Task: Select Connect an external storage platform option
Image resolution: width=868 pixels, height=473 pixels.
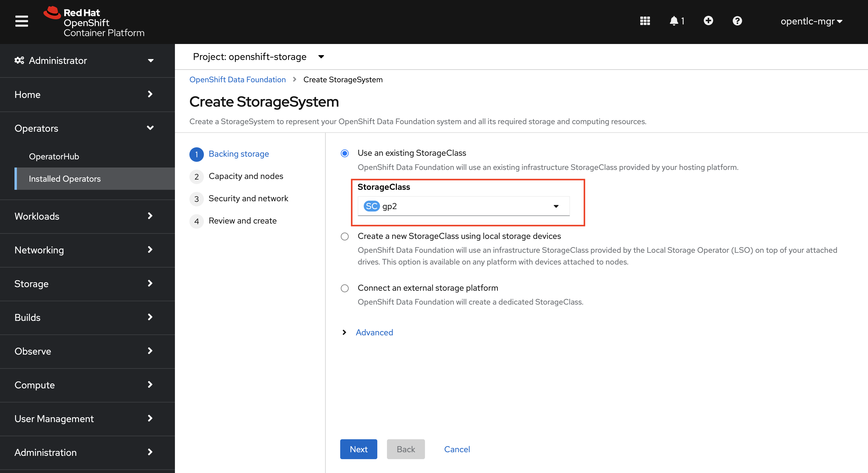Action: click(344, 287)
